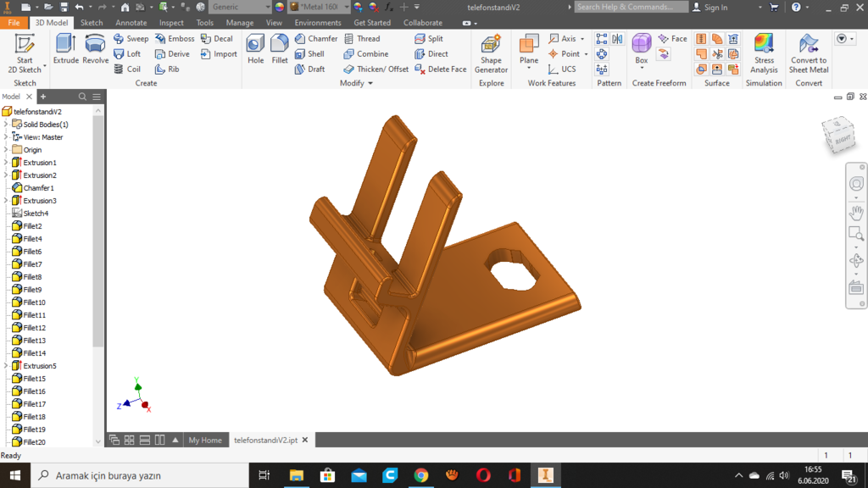868x488 pixels.
Task: Select the Rib tool
Action: (167, 69)
